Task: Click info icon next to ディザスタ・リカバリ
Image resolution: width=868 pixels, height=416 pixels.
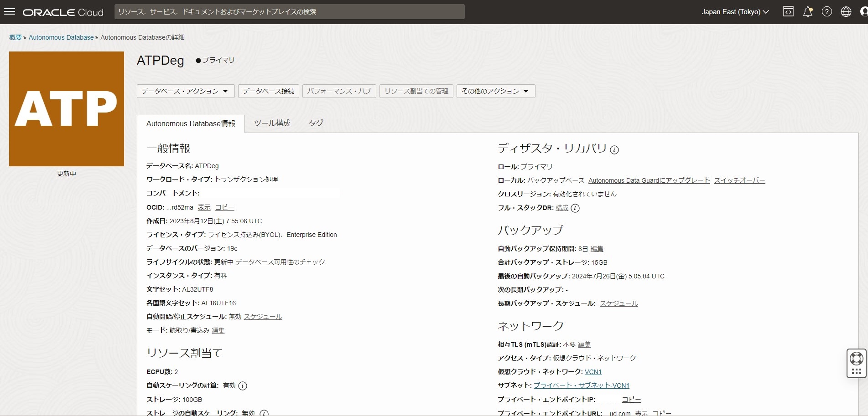Action: (x=614, y=150)
